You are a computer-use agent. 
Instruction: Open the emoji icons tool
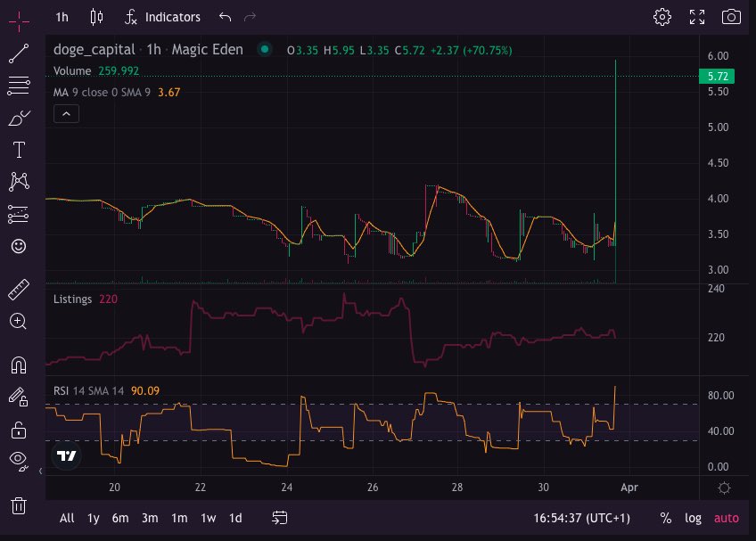click(x=19, y=246)
